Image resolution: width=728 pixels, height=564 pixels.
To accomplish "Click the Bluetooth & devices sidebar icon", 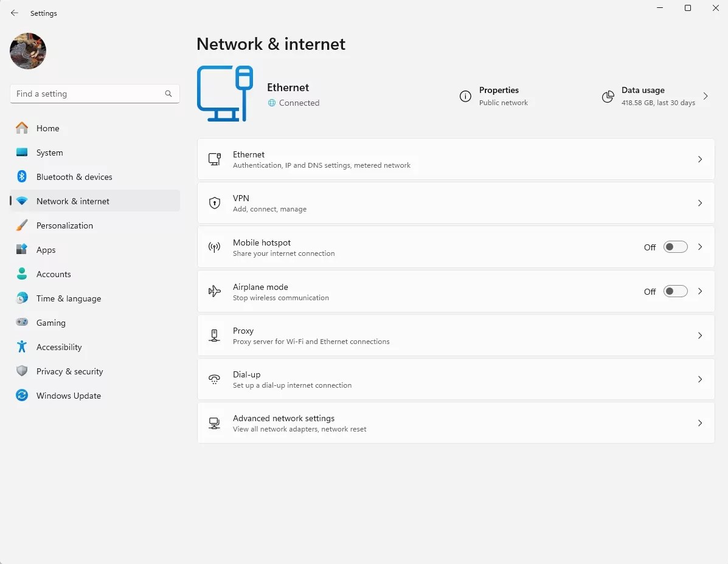I will 22,177.
